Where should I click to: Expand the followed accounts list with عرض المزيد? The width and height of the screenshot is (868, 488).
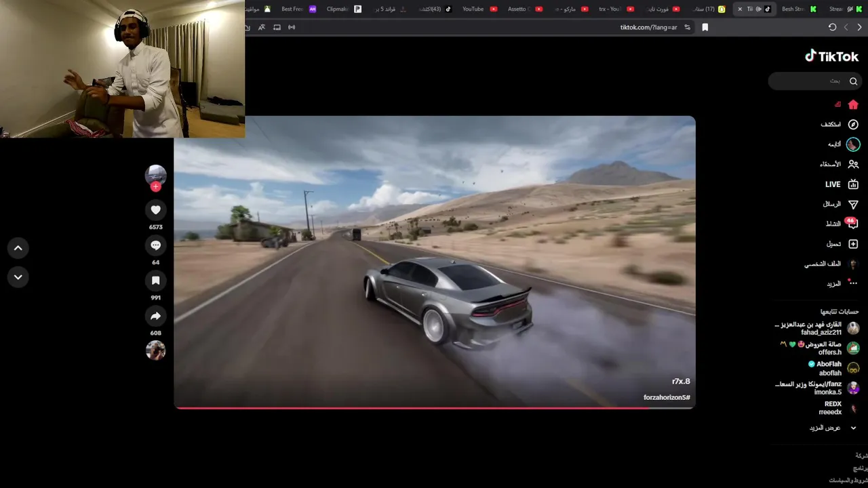pos(833,428)
